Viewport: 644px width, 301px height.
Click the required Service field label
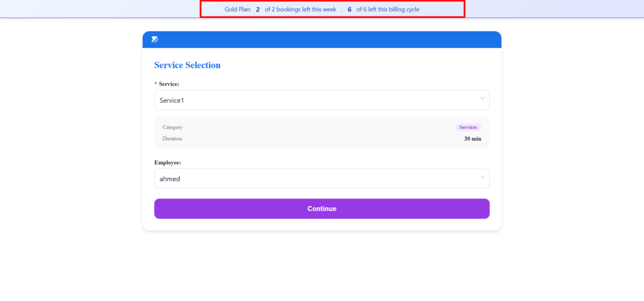169,84
